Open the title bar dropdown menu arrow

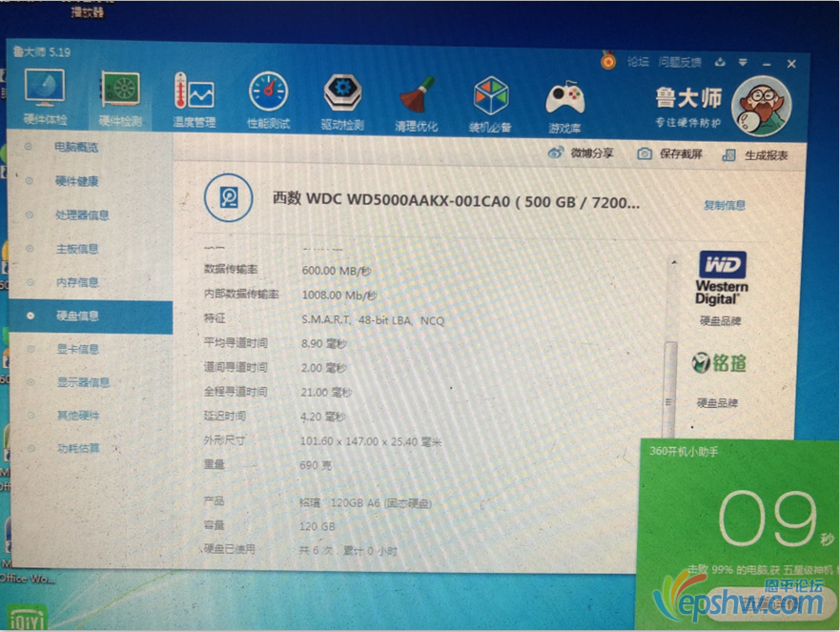[x=743, y=63]
